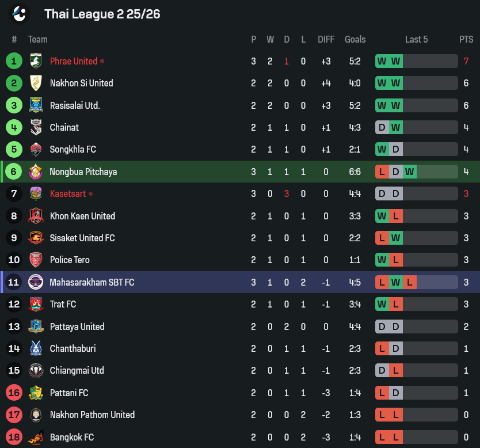
Task: Select Bangkok FC logo icon
Action: pyautogui.click(x=36, y=437)
